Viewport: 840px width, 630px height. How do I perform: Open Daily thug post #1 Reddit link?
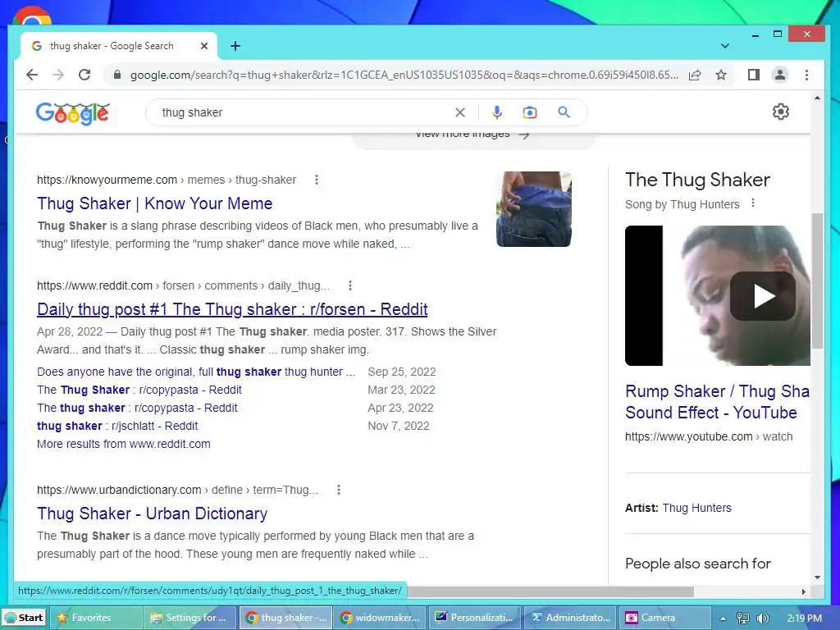(232, 309)
